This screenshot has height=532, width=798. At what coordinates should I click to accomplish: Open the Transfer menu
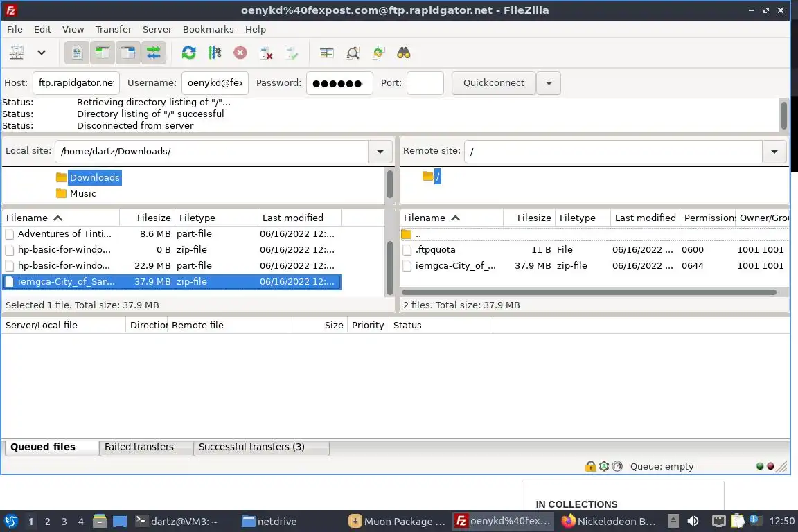[114, 29]
